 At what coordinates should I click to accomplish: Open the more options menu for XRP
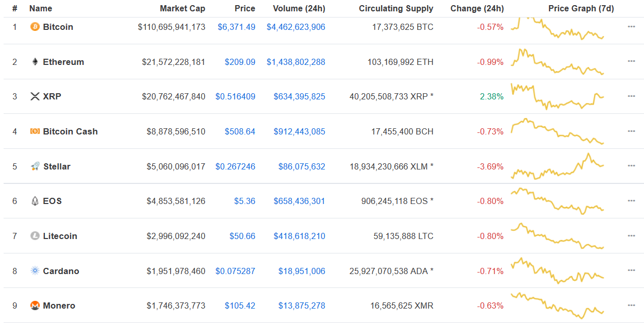click(631, 96)
